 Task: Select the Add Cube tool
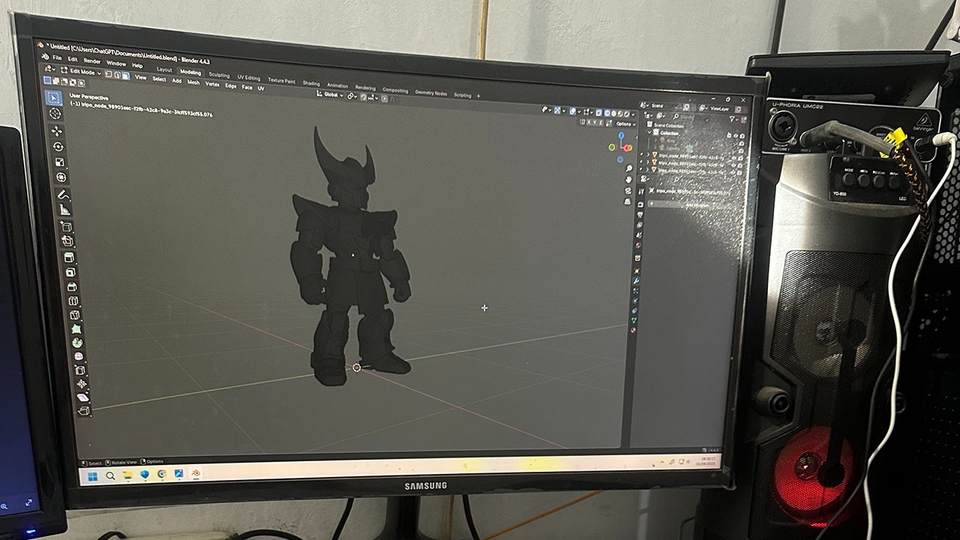67,227
